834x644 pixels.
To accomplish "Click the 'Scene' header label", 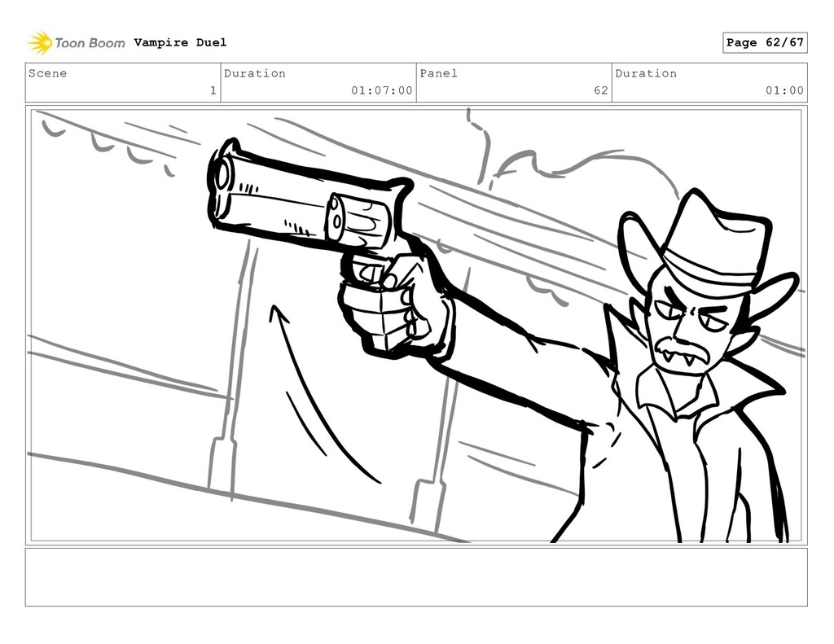I will pos(48,73).
